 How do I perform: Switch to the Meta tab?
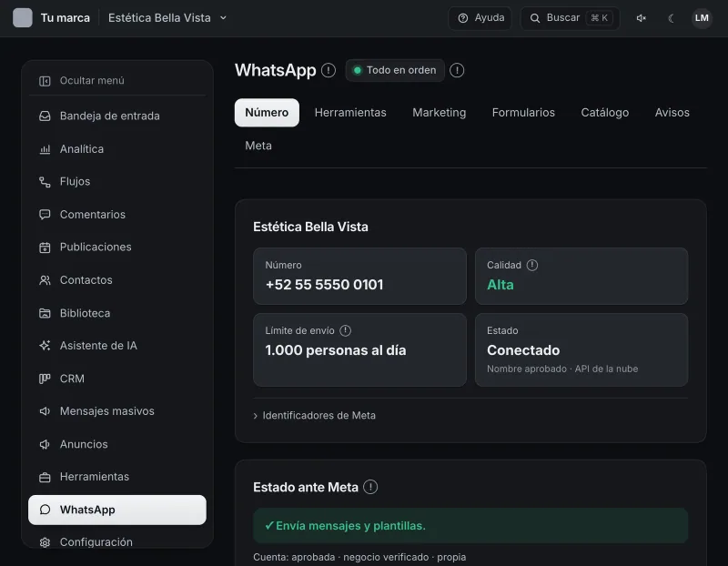click(258, 146)
